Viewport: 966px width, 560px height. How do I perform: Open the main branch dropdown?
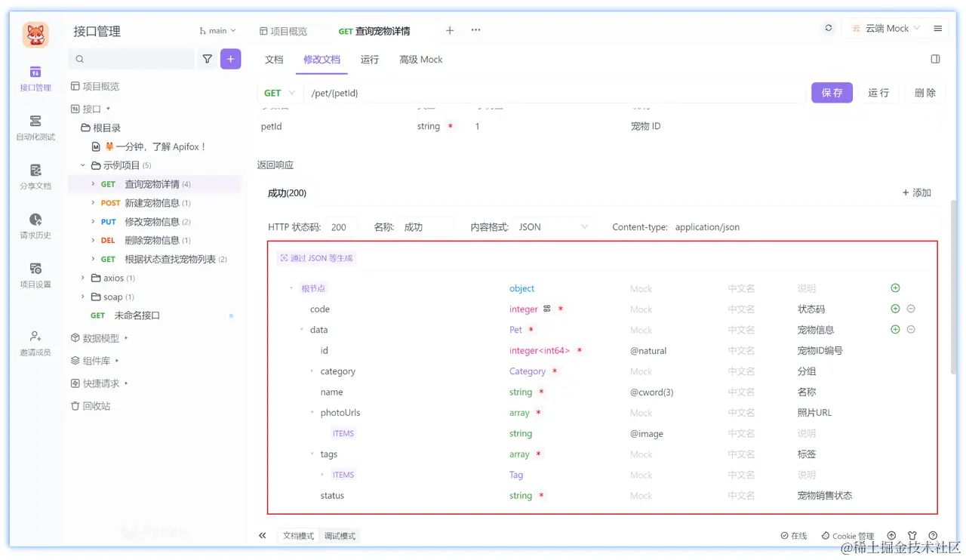tap(217, 31)
